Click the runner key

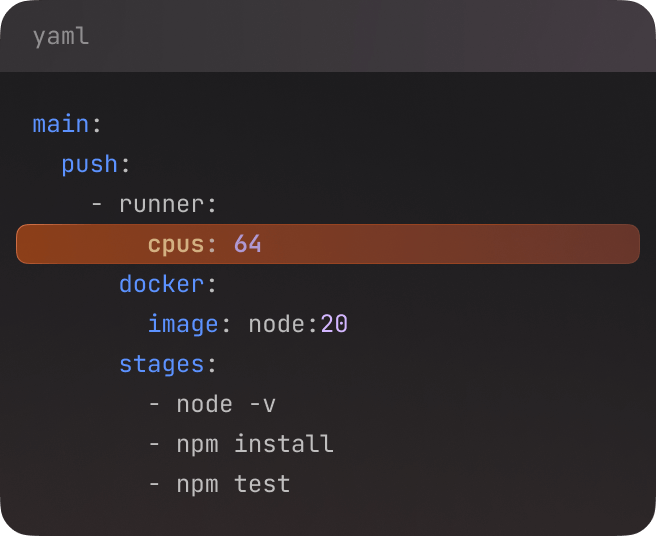pos(161,204)
